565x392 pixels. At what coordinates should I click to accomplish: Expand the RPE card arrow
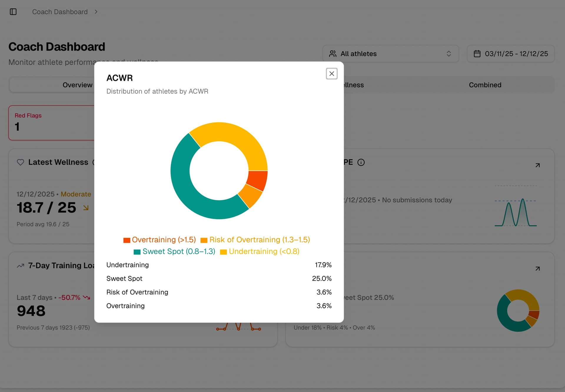pos(537,165)
